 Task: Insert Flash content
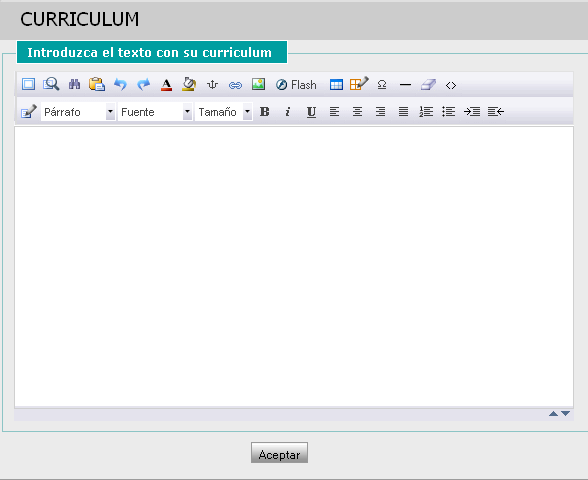click(x=296, y=85)
